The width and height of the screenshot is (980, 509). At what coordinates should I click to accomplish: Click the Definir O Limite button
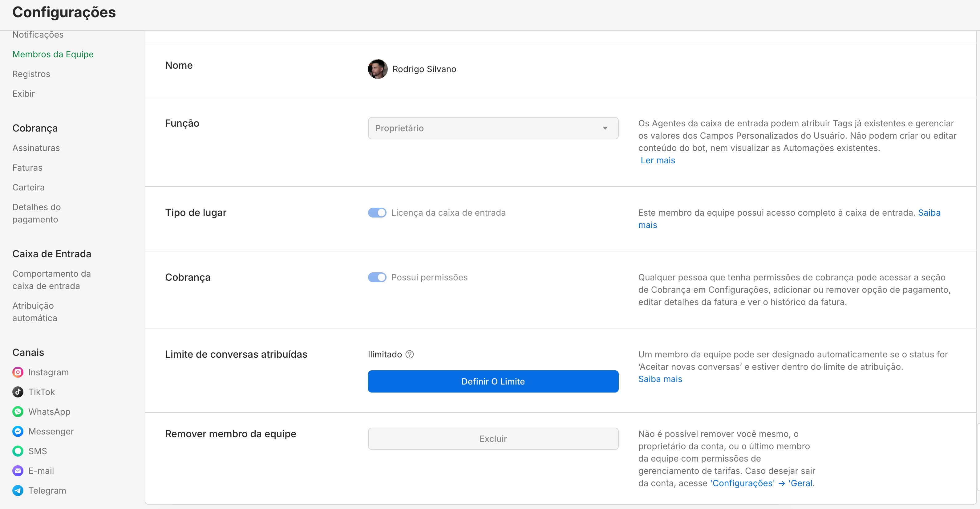[x=493, y=381]
